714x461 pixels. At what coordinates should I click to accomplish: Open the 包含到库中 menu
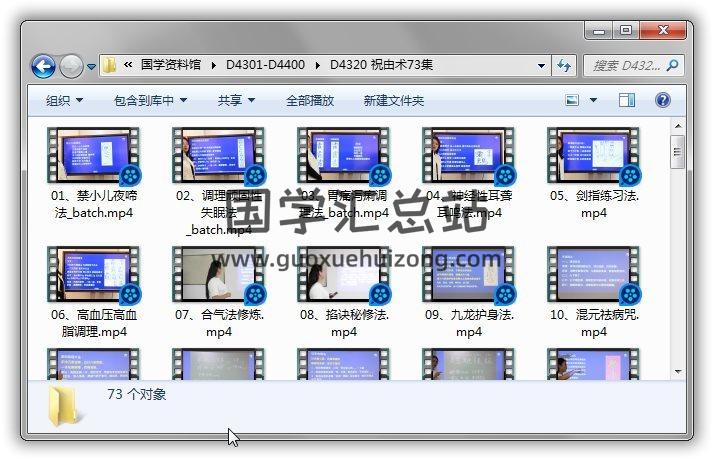(x=150, y=100)
